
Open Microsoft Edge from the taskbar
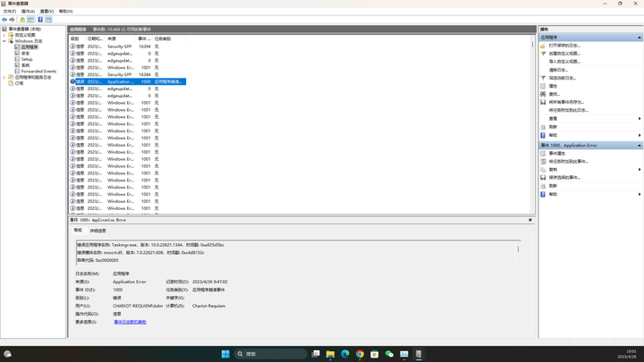pos(345,354)
